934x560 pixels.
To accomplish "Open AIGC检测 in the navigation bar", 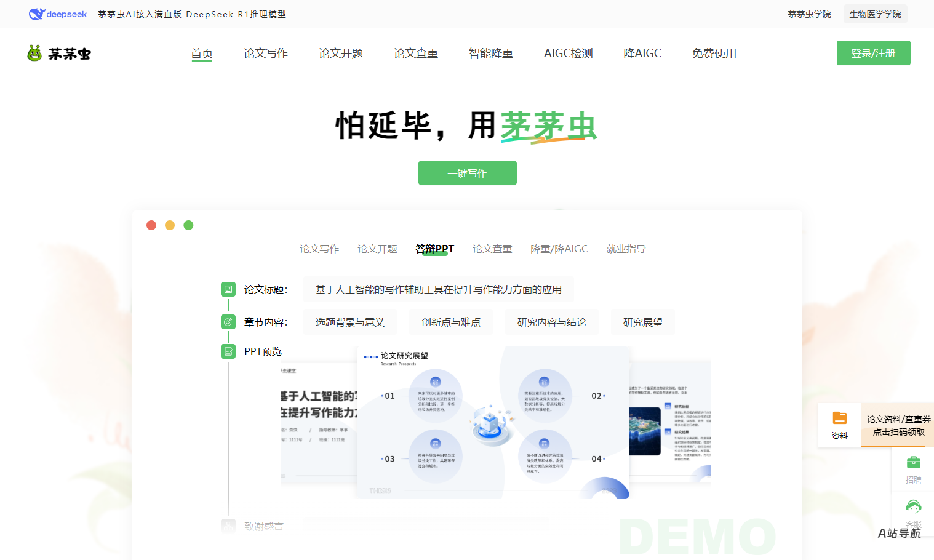I will pyautogui.click(x=569, y=54).
